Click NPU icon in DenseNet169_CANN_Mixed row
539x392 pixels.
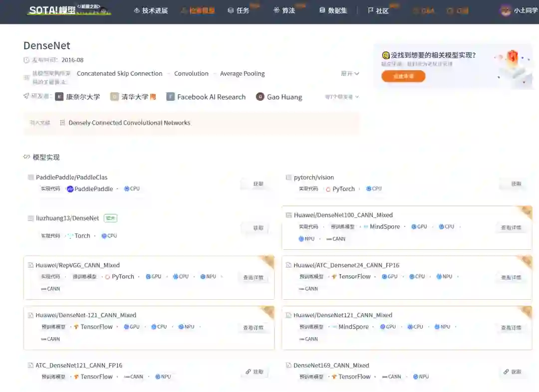(416, 377)
